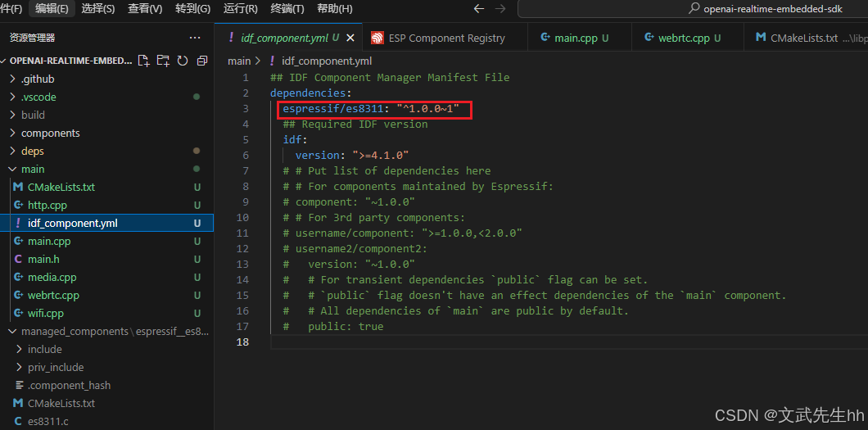This screenshot has width=868, height=430.
Task: Open the 帮助(H) menu
Action: (335, 9)
